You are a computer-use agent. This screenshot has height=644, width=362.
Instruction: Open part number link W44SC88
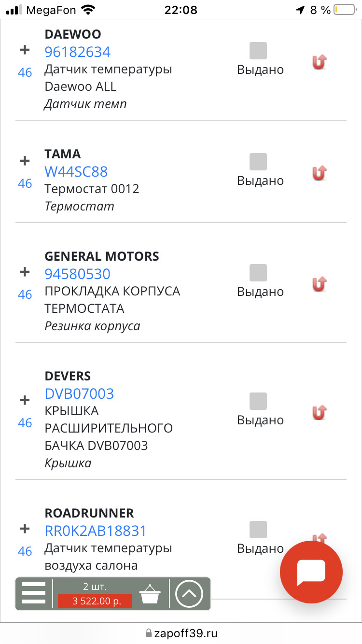coord(76,171)
